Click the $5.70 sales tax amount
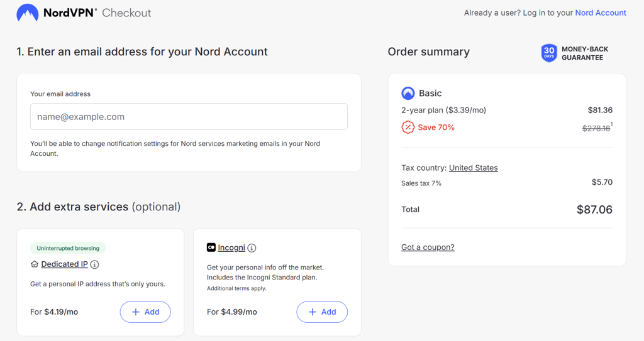This screenshot has width=644, height=341. pyautogui.click(x=602, y=182)
